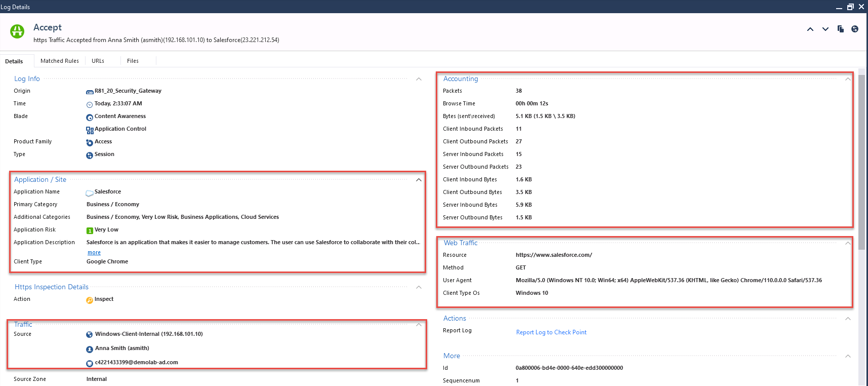Click the Accept heading text
Viewport: 868px width, 386px height.
48,27
